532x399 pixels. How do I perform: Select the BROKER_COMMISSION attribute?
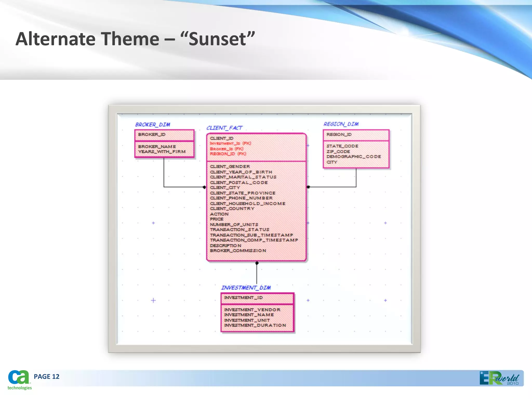238,251
